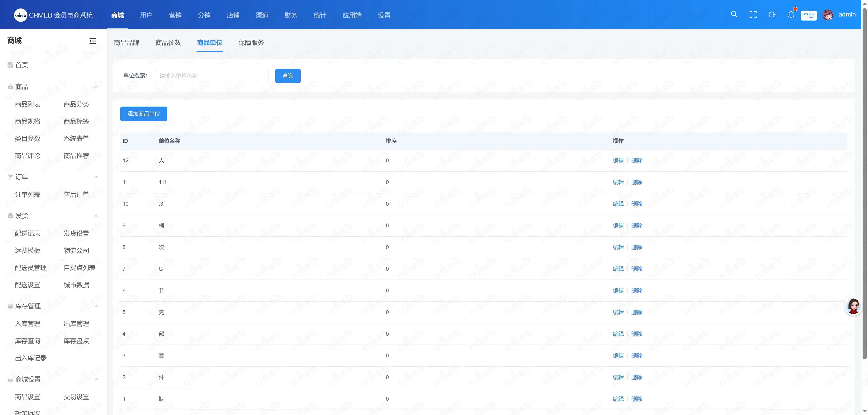Click the 商品 basket icon in sidebar

point(10,87)
